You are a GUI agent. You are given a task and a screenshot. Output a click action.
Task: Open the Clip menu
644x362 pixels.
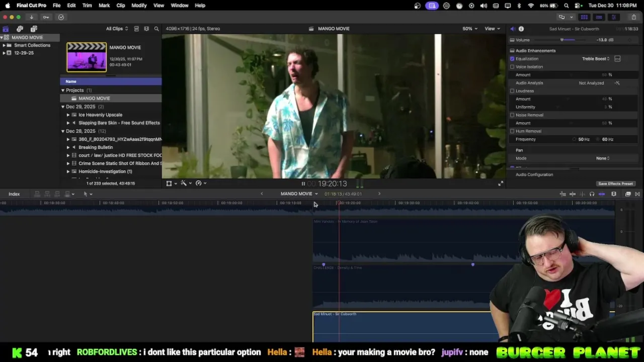[121, 6]
